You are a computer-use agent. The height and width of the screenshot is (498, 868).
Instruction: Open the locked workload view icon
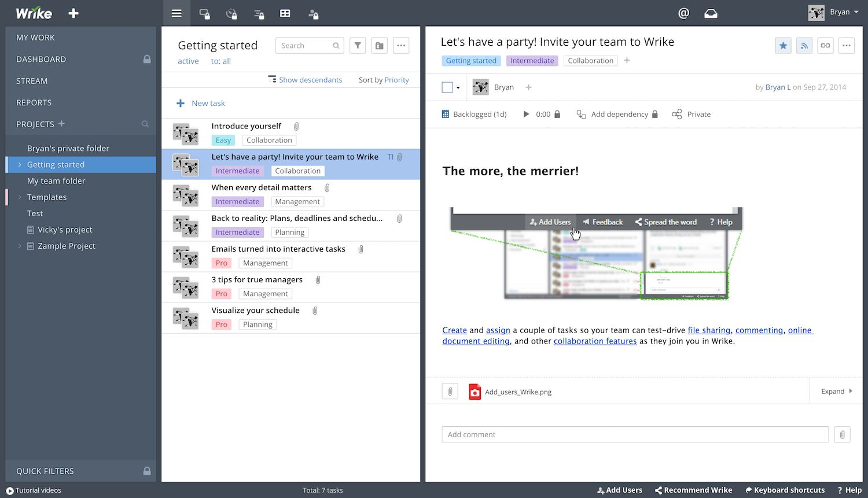click(313, 13)
